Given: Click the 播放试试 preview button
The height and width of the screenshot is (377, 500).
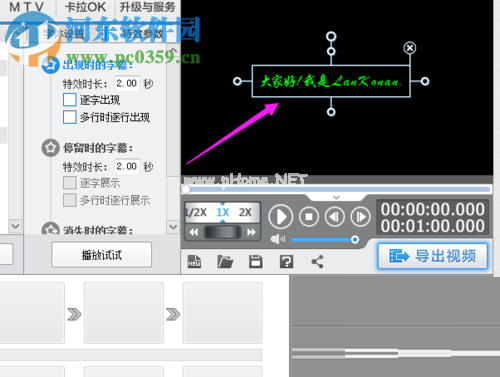Looking at the screenshot, I should [102, 255].
